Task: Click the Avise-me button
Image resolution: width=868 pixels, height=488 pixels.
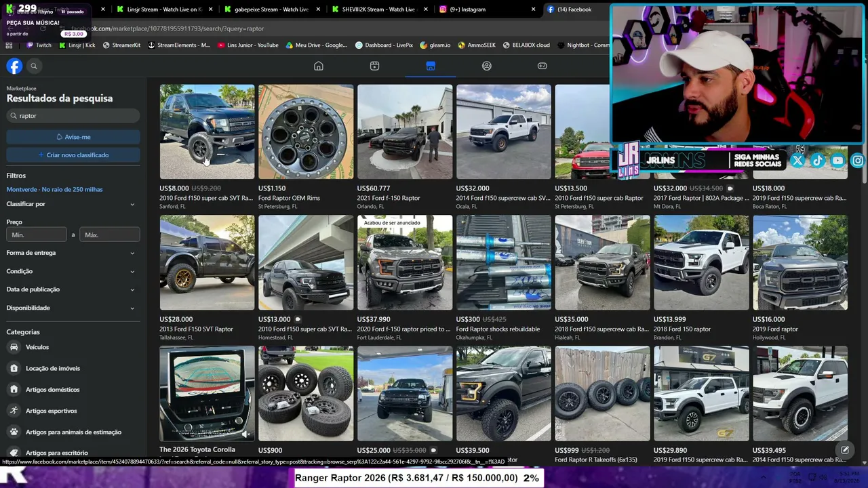Action: (73, 137)
